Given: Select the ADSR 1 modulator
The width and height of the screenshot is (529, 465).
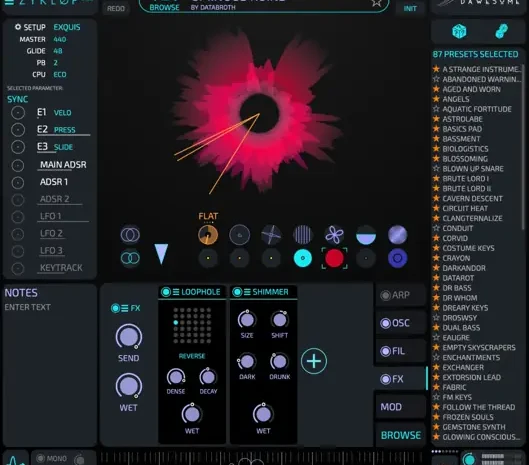Looking at the screenshot, I should 54,182.
